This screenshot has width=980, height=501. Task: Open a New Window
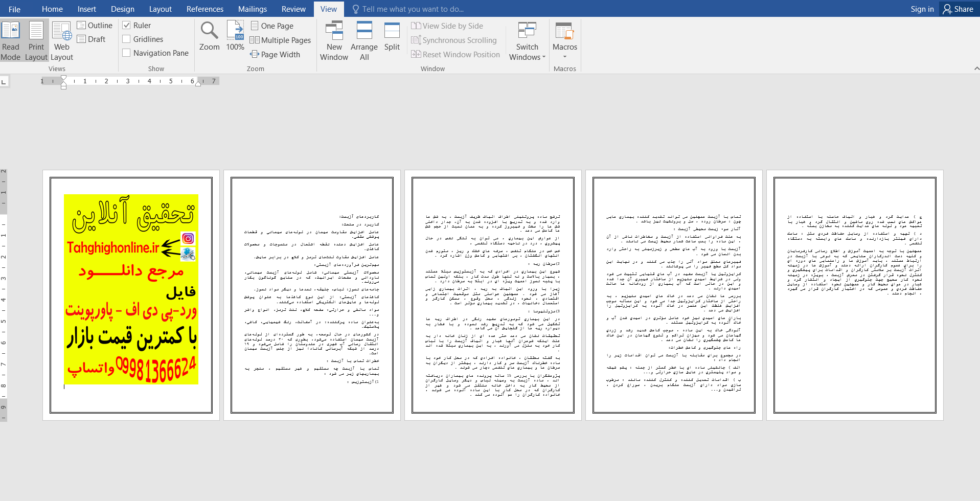tap(334, 41)
